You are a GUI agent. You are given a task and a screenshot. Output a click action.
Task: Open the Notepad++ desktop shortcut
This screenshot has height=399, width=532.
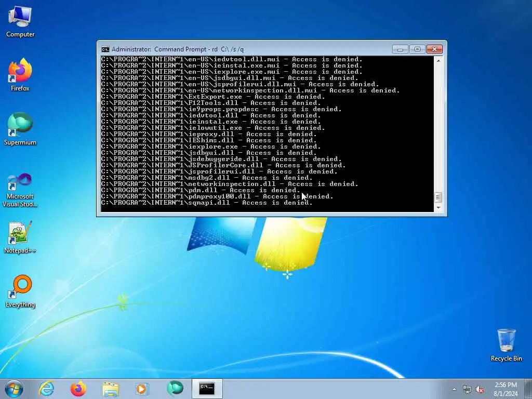[x=20, y=237]
